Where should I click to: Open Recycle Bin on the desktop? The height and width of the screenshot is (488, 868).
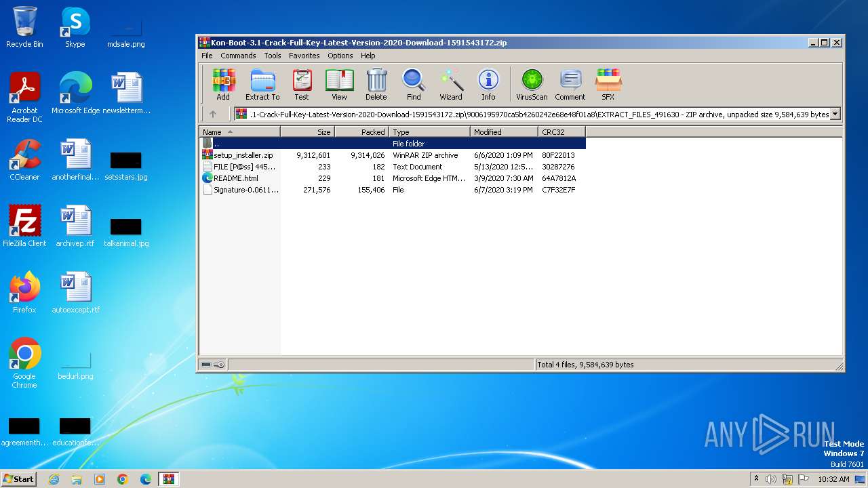tap(24, 27)
